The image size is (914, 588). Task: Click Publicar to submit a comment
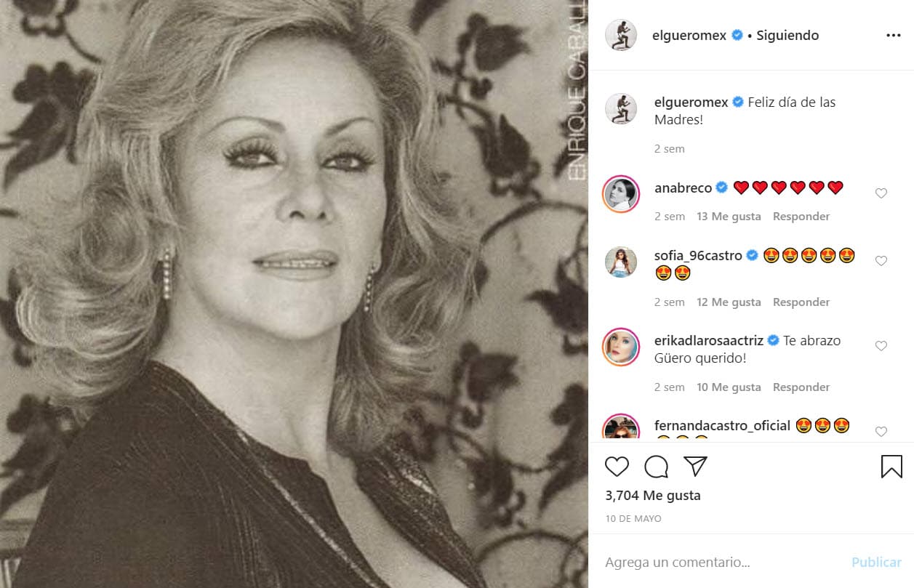tap(875, 562)
